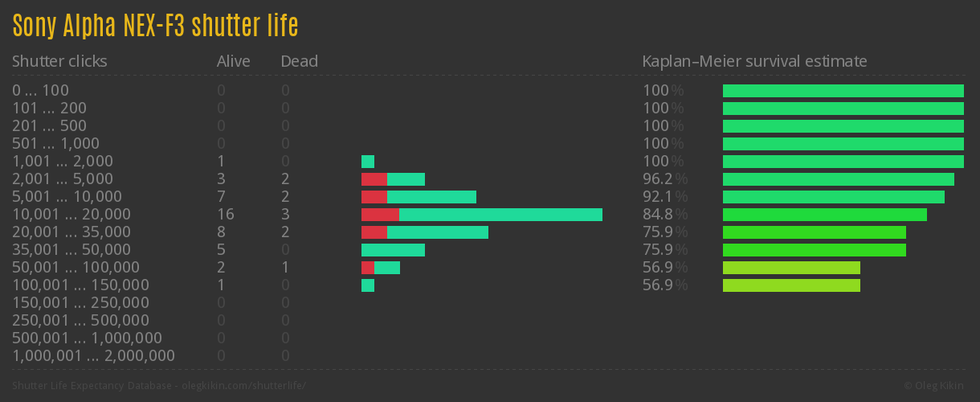Click red dead segment of 10,001 … 20,000 bar
980x402 pixels.
380,215
